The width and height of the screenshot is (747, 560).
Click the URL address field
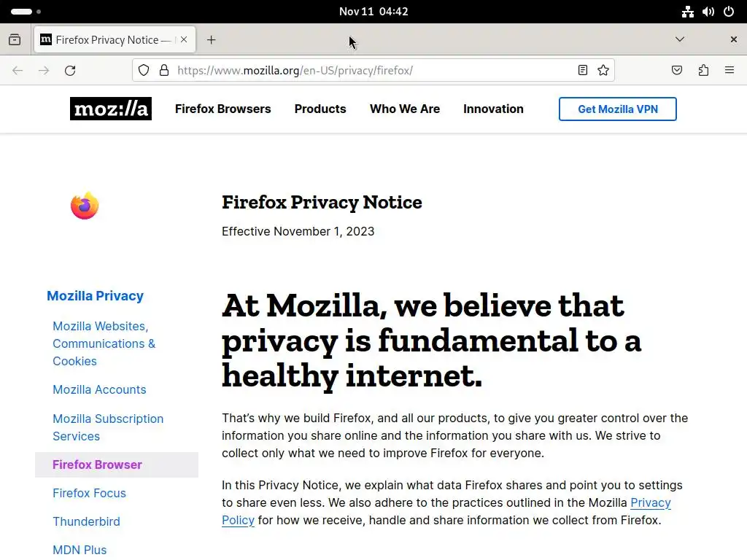coord(373,71)
